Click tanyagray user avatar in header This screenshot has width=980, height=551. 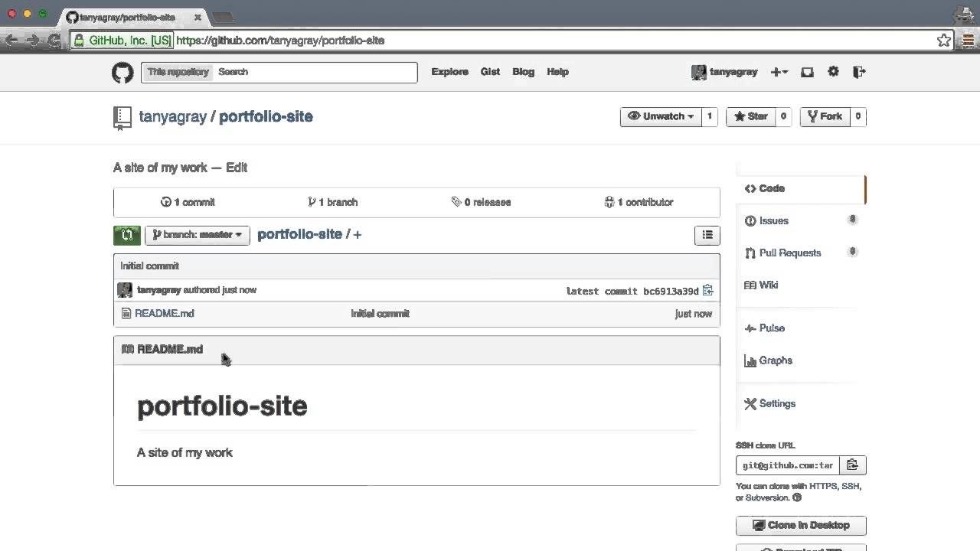698,72
